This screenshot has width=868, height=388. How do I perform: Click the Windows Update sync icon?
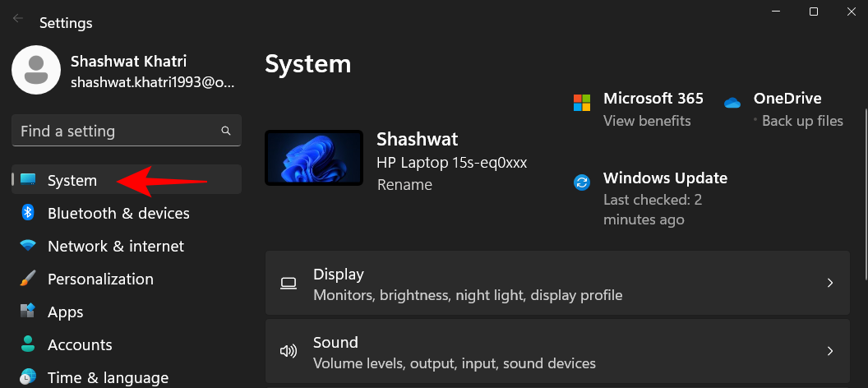582,182
